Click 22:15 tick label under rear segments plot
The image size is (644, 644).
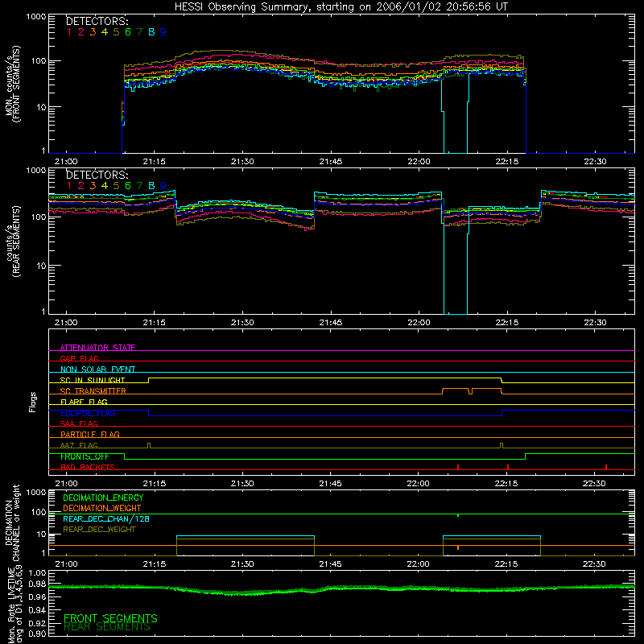tap(507, 323)
